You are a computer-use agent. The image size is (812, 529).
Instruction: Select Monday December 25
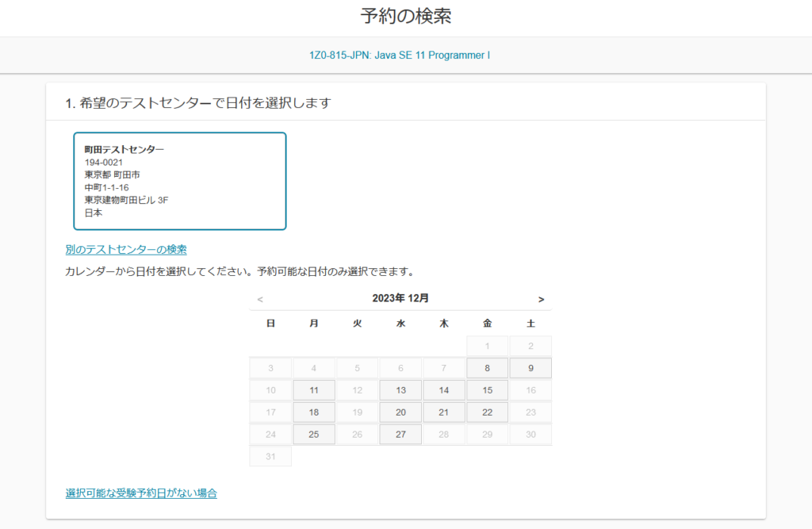[x=314, y=435]
